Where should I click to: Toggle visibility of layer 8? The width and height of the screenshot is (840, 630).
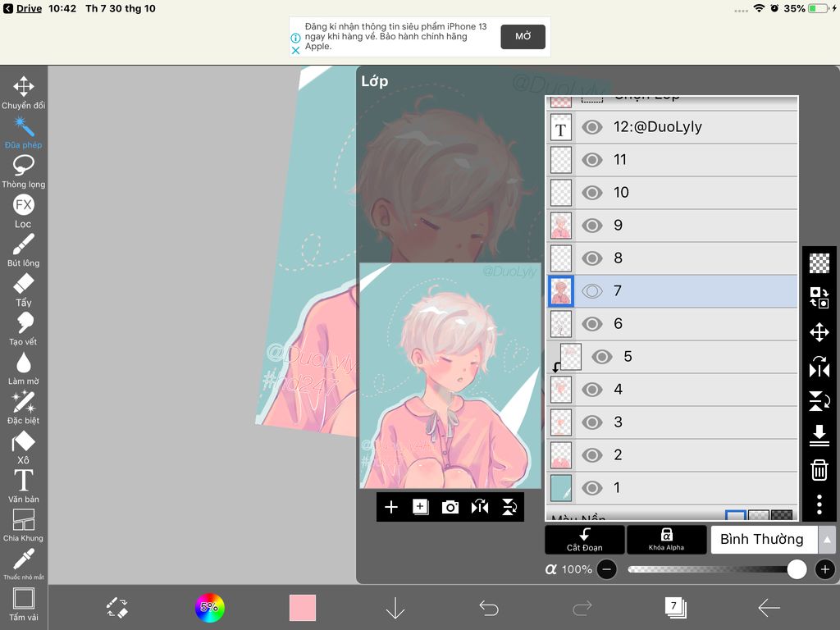point(592,258)
